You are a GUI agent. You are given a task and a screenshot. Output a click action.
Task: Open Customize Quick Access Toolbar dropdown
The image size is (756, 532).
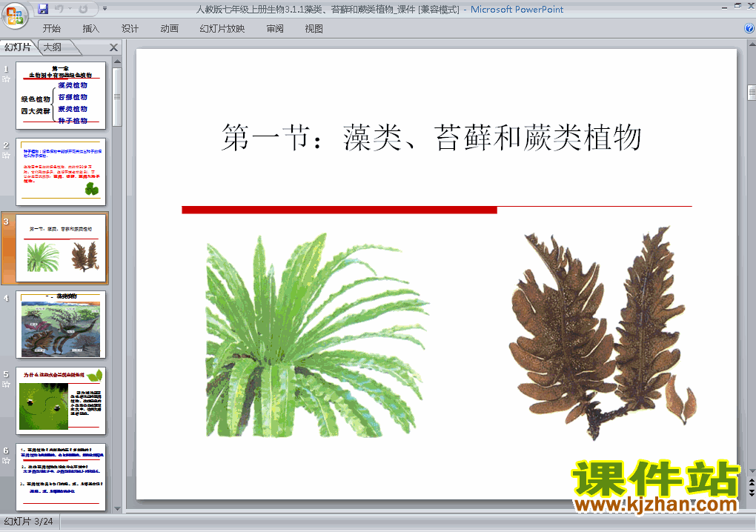(105, 9)
